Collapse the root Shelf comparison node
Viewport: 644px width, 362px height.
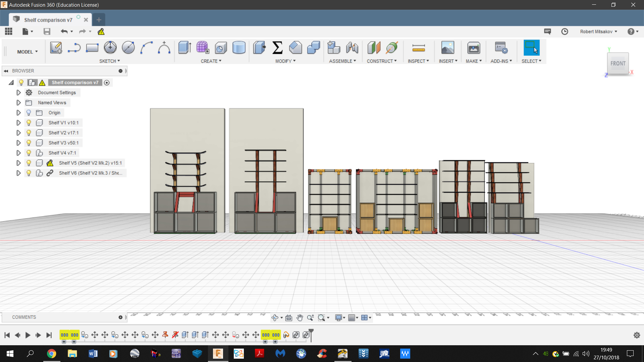pyautogui.click(x=11, y=82)
